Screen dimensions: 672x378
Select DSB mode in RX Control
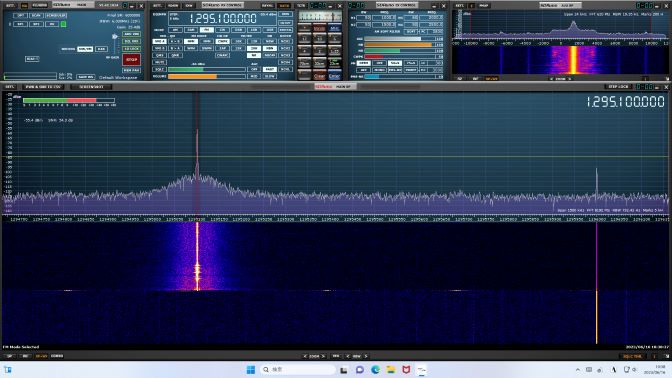click(x=238, y=30)
